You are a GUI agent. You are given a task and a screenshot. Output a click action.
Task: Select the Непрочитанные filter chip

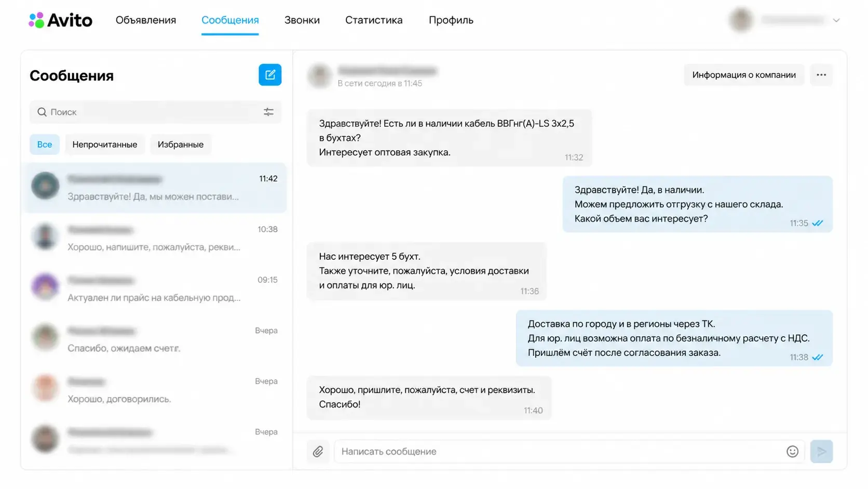click(105, 144)
